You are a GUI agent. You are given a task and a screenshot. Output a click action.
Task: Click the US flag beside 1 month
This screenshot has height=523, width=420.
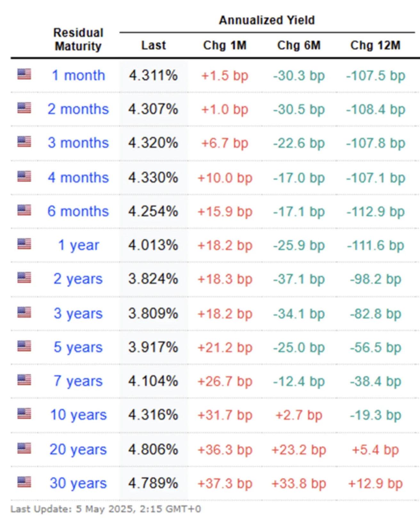pyautogui.click(x=24, y=74)
